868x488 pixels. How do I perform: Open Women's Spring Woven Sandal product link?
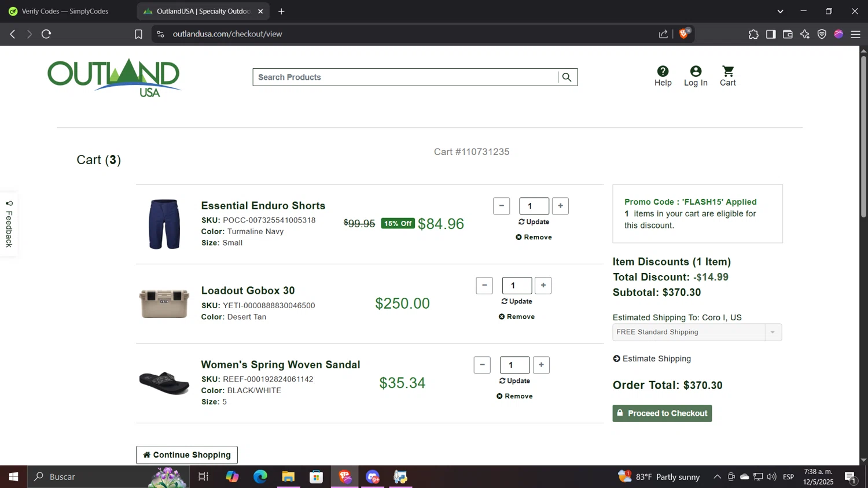[281, 365]
